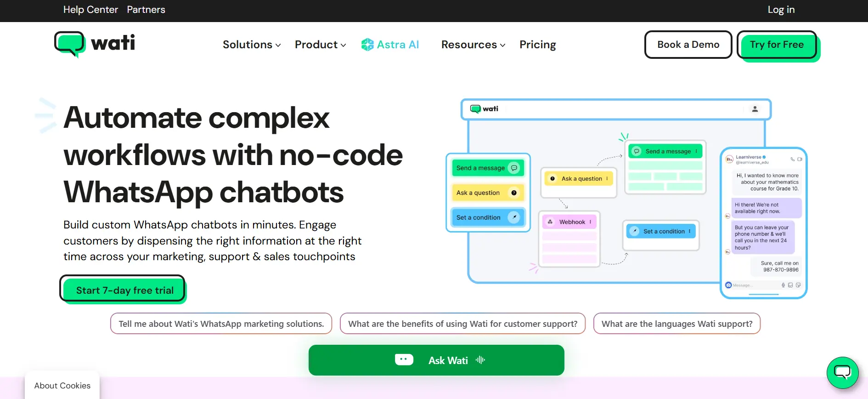Click the Ask Wati button
The width and height of the screenshot is (868, 399).
436,360
